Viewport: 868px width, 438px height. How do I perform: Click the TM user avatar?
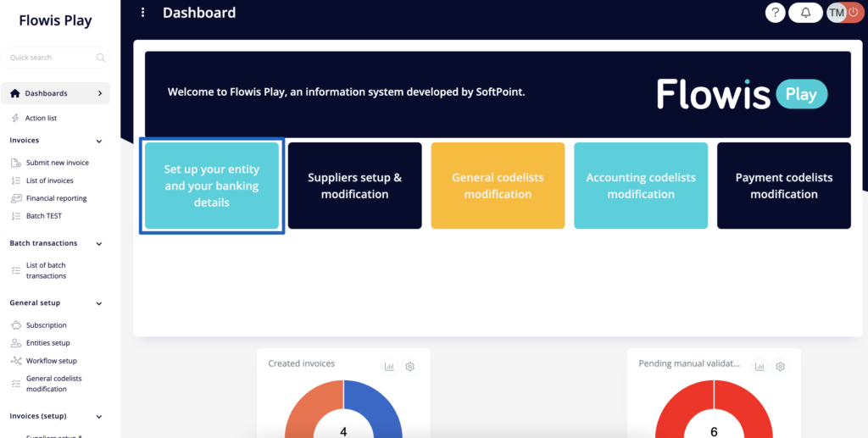tap(837, 12)
